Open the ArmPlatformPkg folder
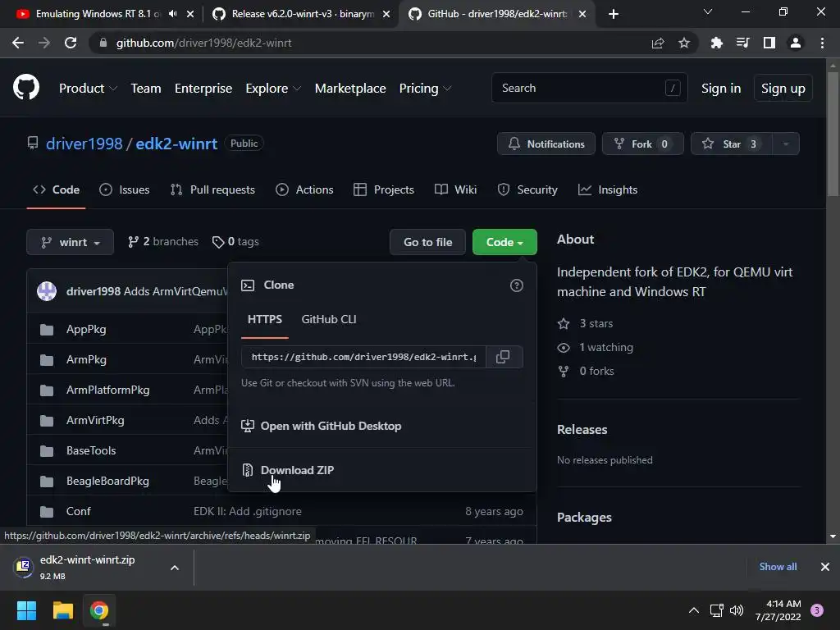The image size is (840, 630). point(107,390)
